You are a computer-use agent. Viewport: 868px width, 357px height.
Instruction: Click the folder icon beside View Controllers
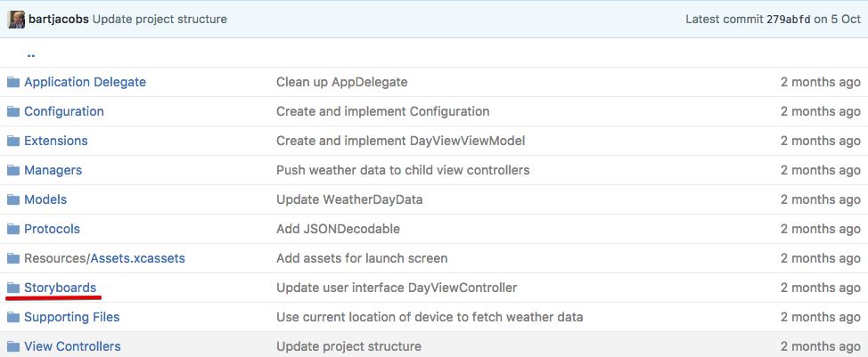click(x=13, y=346)
